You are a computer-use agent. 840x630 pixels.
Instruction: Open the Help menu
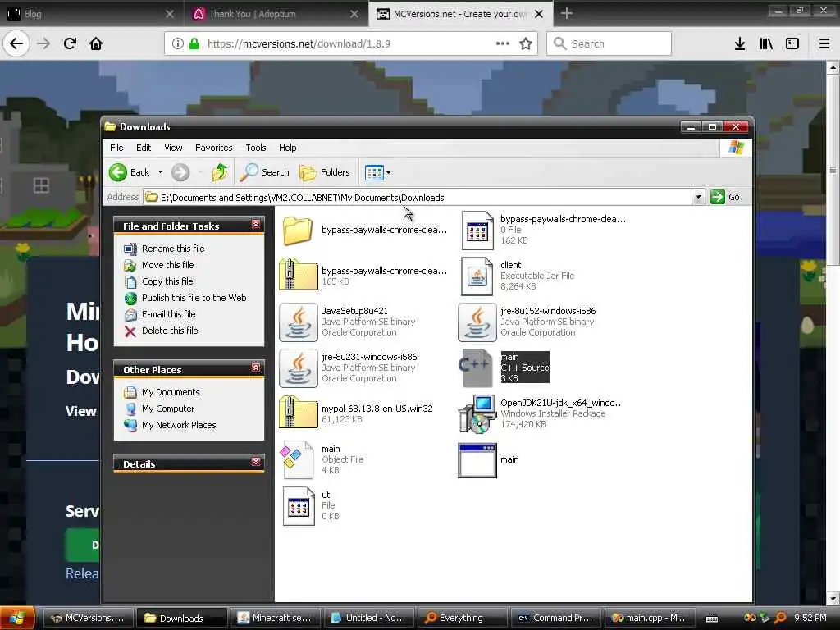(x=287, y=148)
